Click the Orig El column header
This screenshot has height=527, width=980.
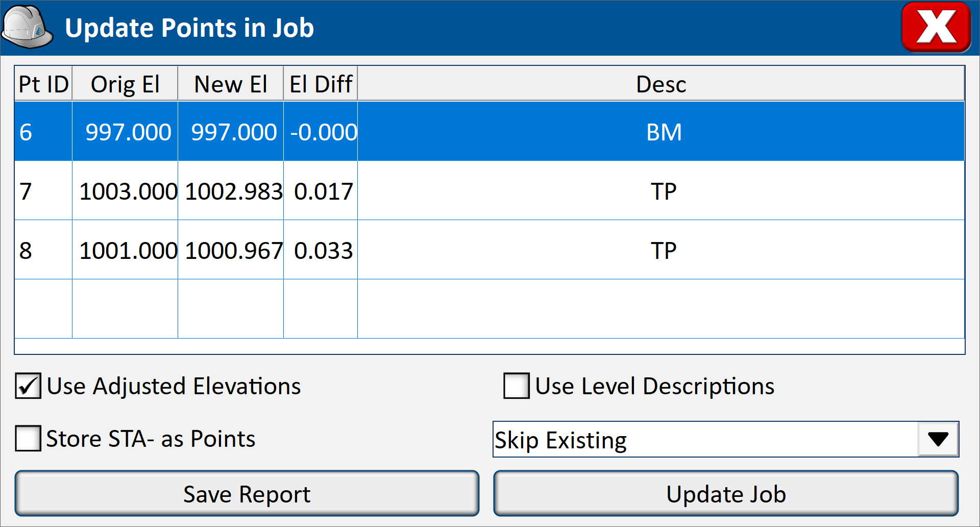125,83
